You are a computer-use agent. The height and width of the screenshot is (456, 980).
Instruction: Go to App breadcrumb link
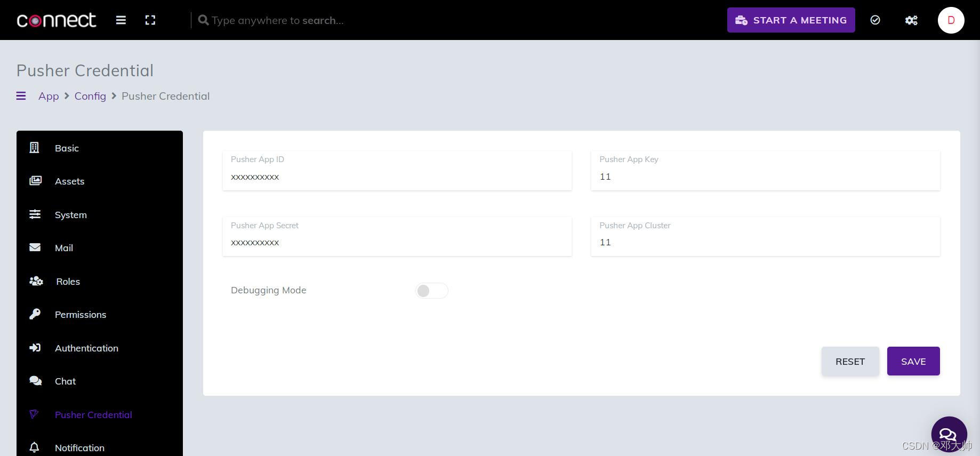[49, 96]
